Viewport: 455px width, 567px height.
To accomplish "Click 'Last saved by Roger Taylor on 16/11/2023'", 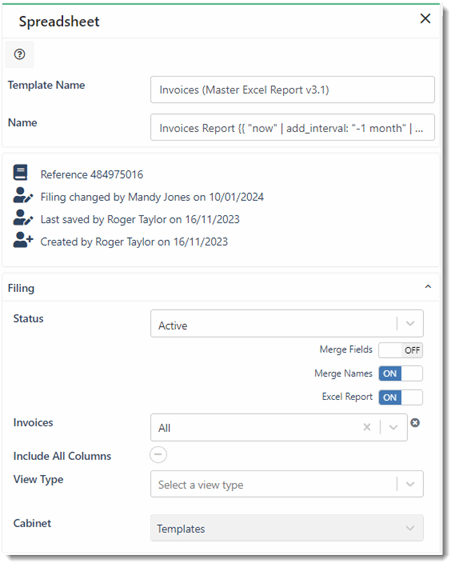I will pyautogui.click(x=140, y=219).
